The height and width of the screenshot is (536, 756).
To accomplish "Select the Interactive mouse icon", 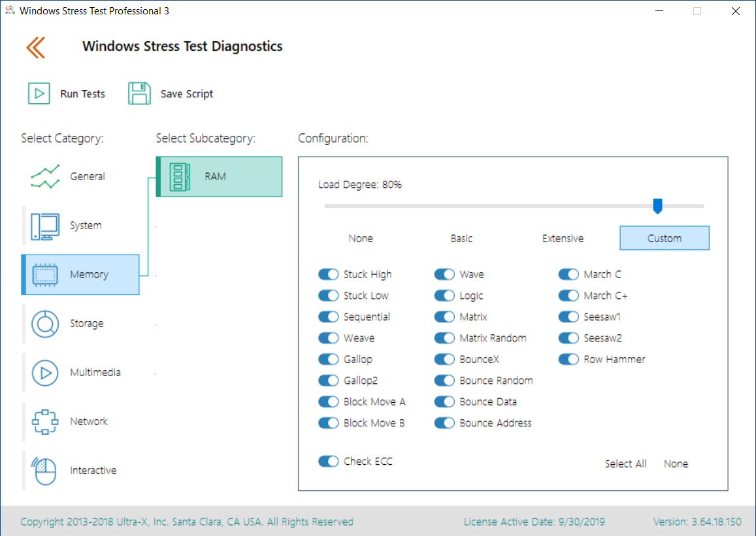I will 44,471.
